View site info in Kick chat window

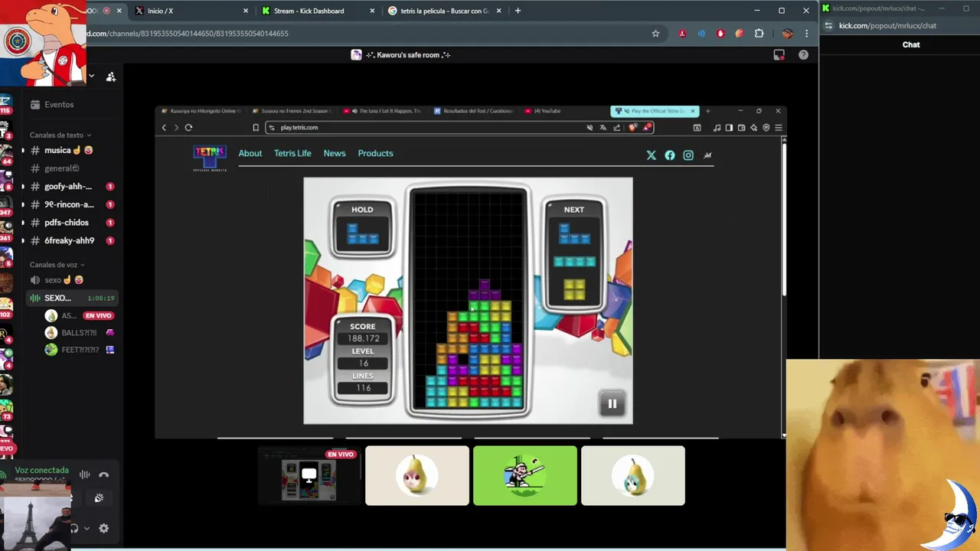pyautogui.click(x=828, y=25)
